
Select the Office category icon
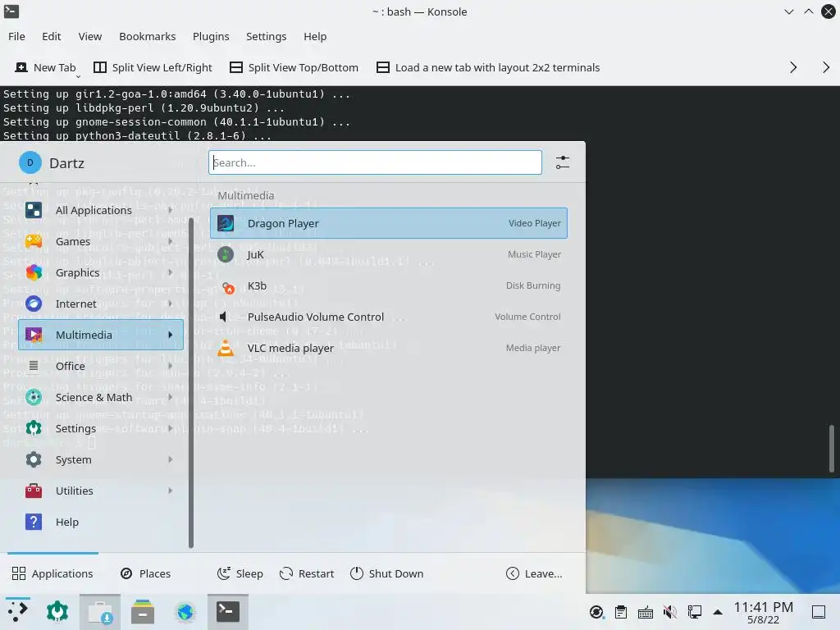[34, 366]
